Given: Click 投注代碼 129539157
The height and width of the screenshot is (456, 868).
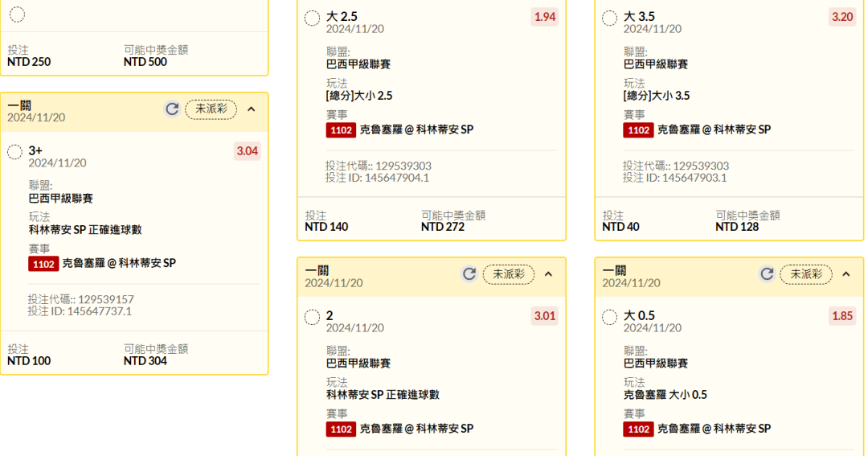Looking at the screenshot, I should point(81,300).
